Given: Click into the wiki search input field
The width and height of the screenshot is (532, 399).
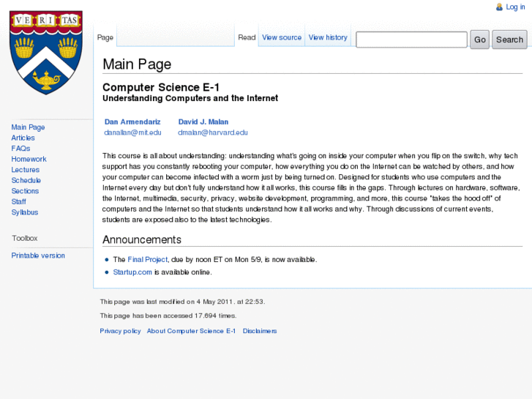Looking at the screenshot, I should coord(411,40).
